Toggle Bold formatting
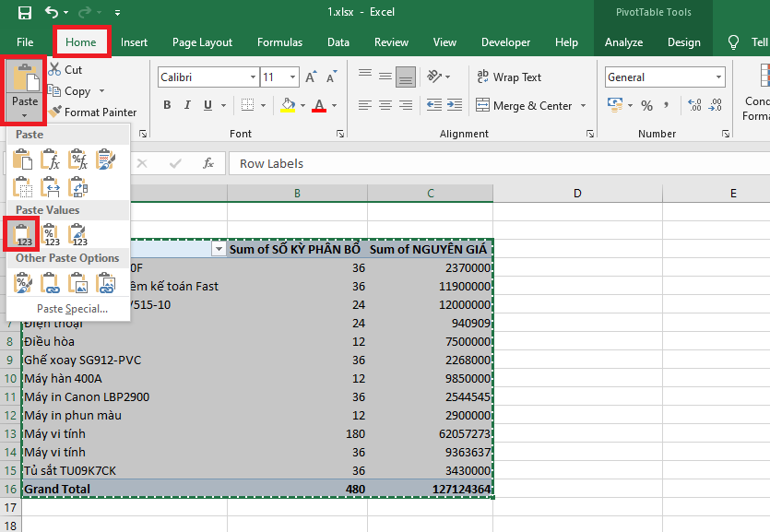Image resolution: width=770 pixels, height=532 pixels. click(x=167, y=105)
